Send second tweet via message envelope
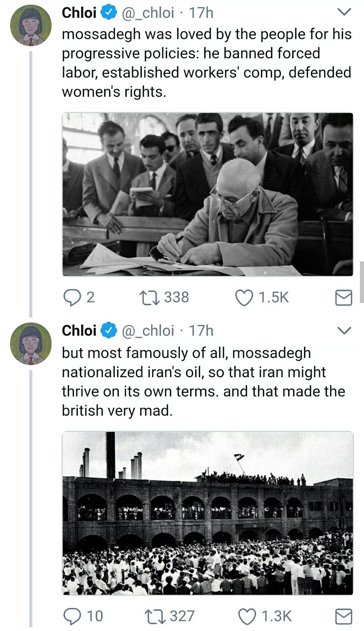 point(343,616)
